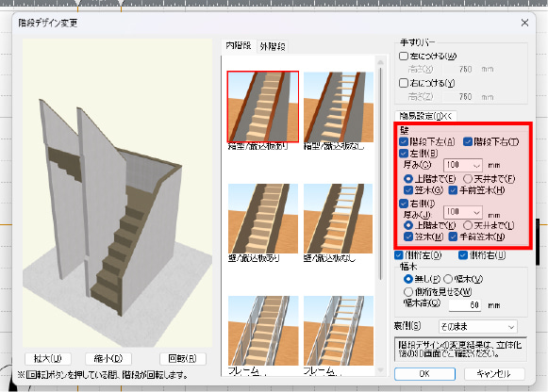Select the 上階まで(K) radio option

pos(408,225)
